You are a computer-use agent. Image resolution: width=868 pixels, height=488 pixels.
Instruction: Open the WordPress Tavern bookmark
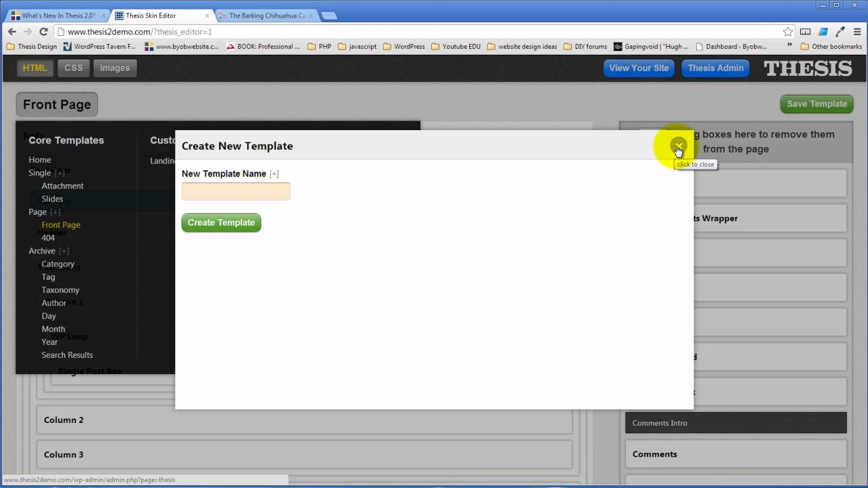[100, 47]
